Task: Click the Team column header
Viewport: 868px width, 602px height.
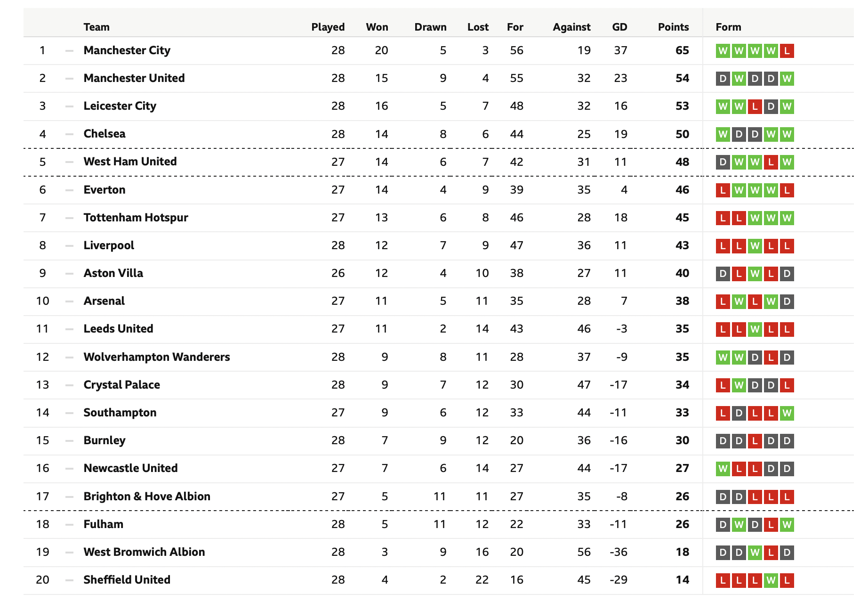Action: tap(96, 27)
